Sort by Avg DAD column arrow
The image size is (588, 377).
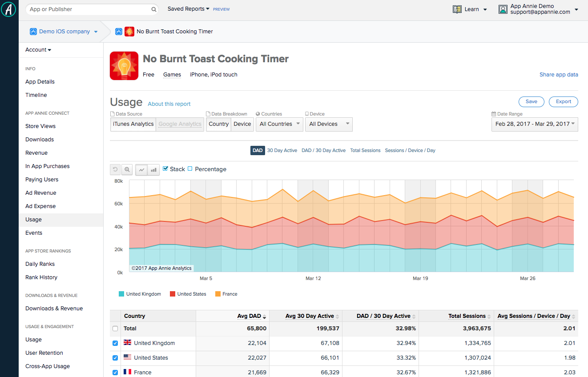(265, 317)
